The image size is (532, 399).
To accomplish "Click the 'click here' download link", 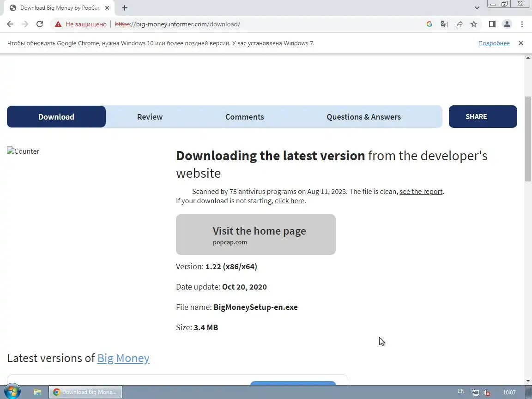I will click(x=290, y=201).
